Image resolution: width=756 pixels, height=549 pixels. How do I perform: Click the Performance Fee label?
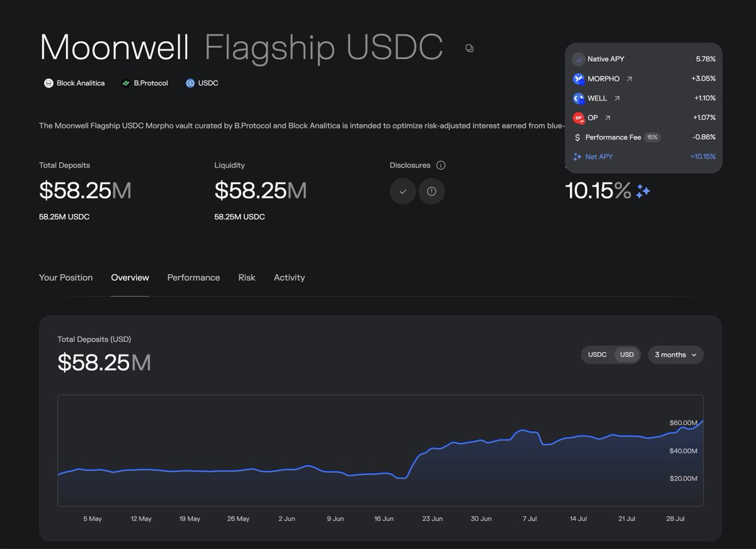coord(613,137)
